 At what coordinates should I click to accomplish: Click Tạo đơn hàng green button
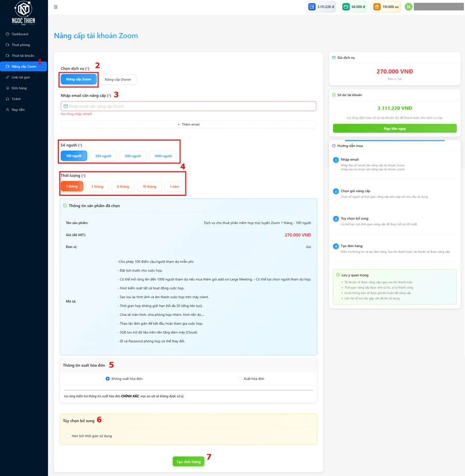tap(188, 462)
